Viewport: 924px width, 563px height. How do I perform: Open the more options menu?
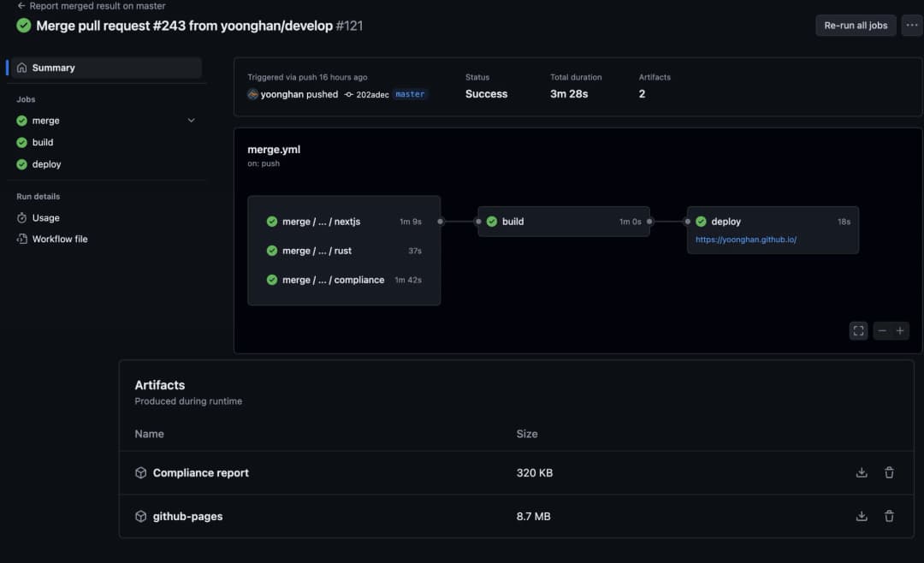coord(912,25)
